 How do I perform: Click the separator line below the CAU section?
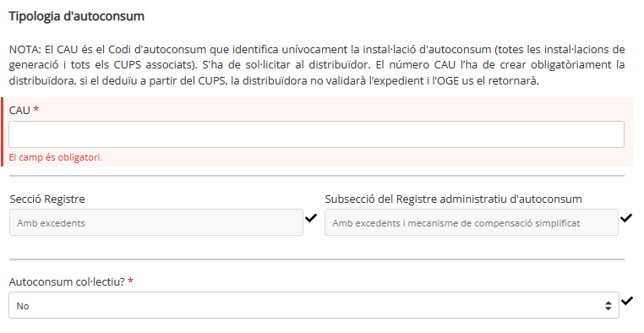[317, 176]
